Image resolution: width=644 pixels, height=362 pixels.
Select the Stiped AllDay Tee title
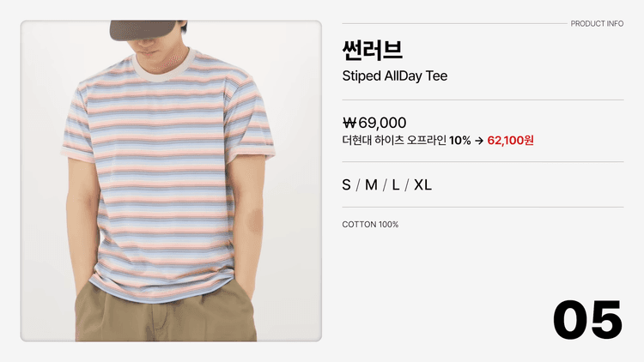(394, 76)
